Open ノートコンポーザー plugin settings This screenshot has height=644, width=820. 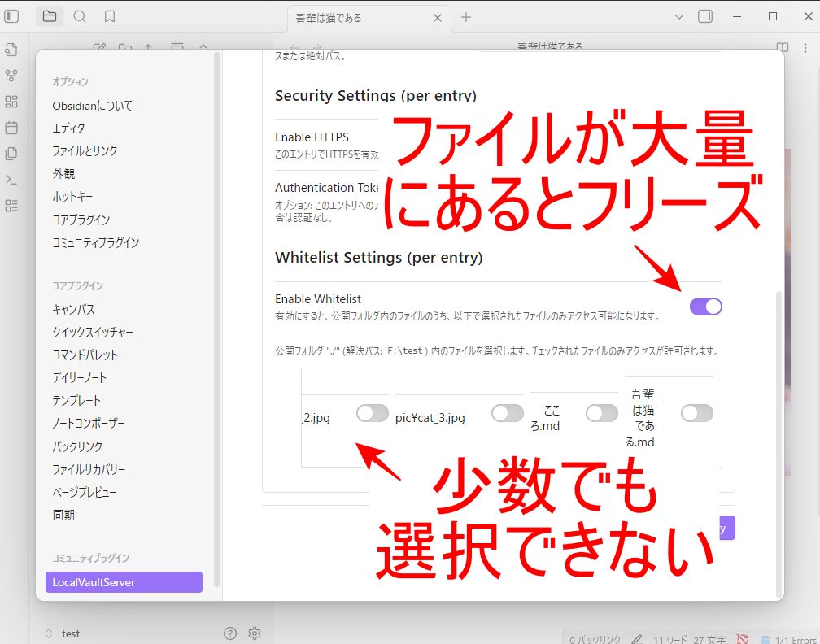click(x=89, y=424)
